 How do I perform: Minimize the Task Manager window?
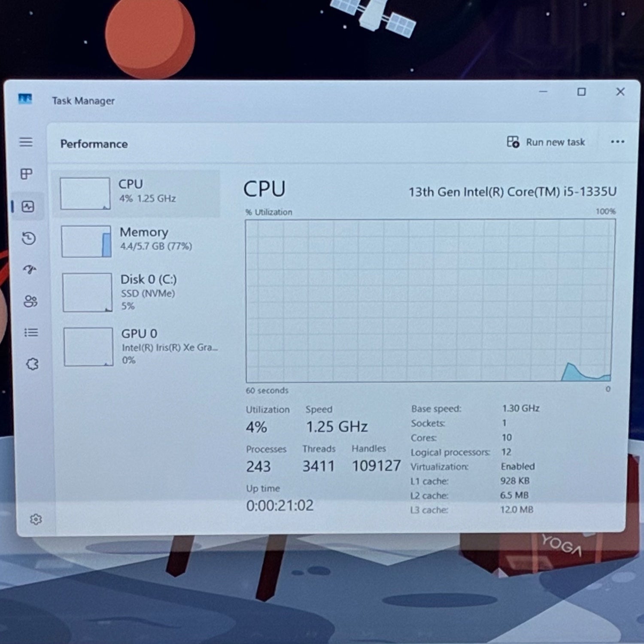pyautogui.click(x=543, y=91)
